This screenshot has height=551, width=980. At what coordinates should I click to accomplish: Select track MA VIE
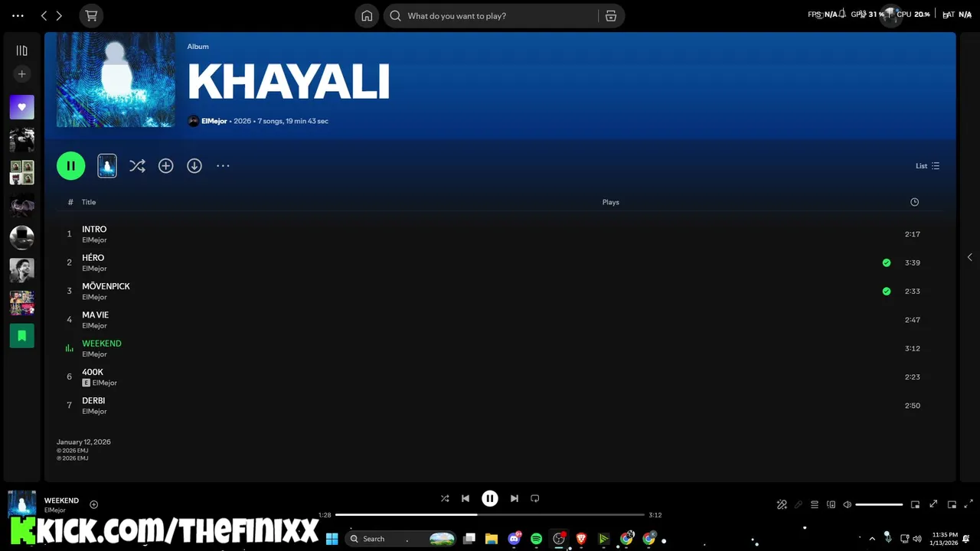click(x=500, y=320)
